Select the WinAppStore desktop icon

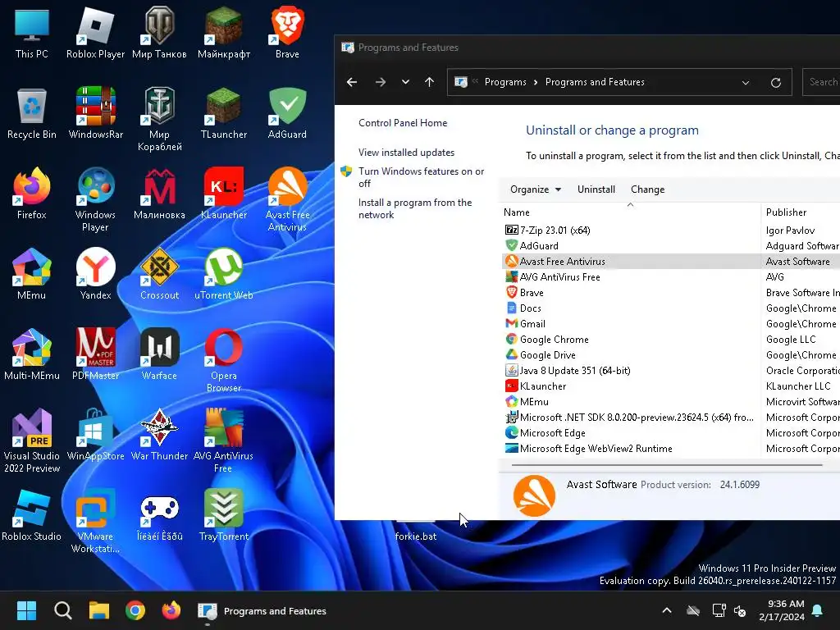point(95,435)
